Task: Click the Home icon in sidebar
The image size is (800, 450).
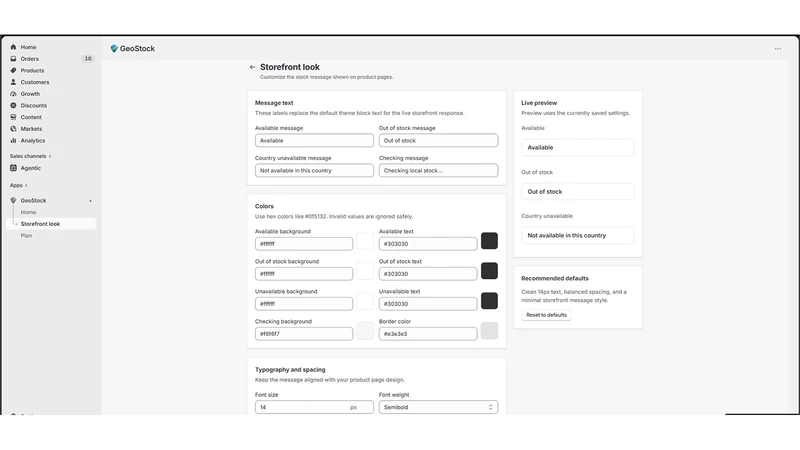Action: coord(13,47)
